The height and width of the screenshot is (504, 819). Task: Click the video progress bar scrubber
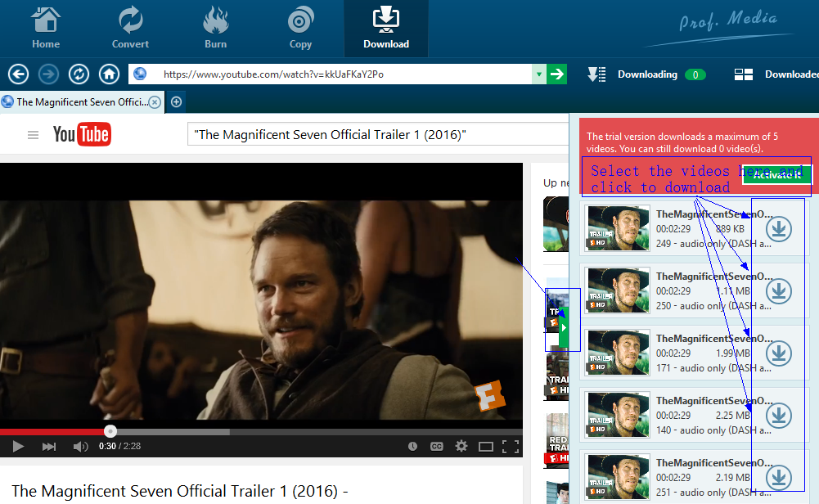point(110,431)
